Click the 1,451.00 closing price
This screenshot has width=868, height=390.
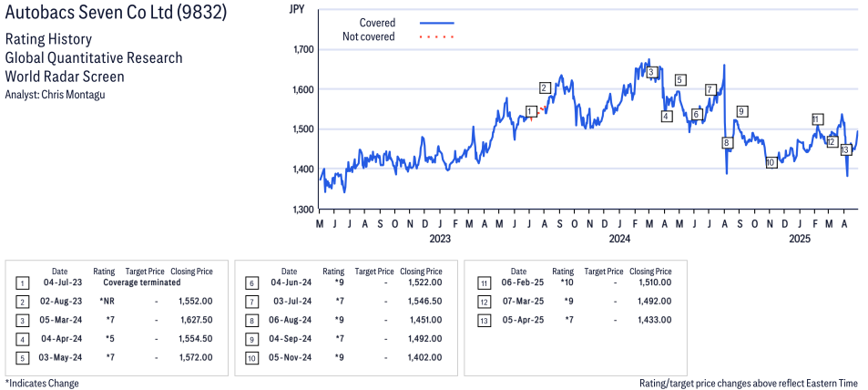(425, 320)
